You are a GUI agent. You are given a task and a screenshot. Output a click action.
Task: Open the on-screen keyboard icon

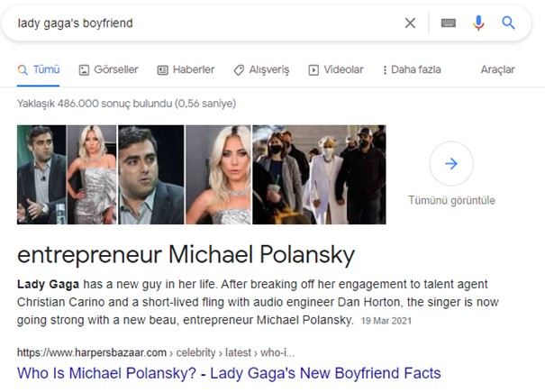pyautogui.click(x=449, y=23)
